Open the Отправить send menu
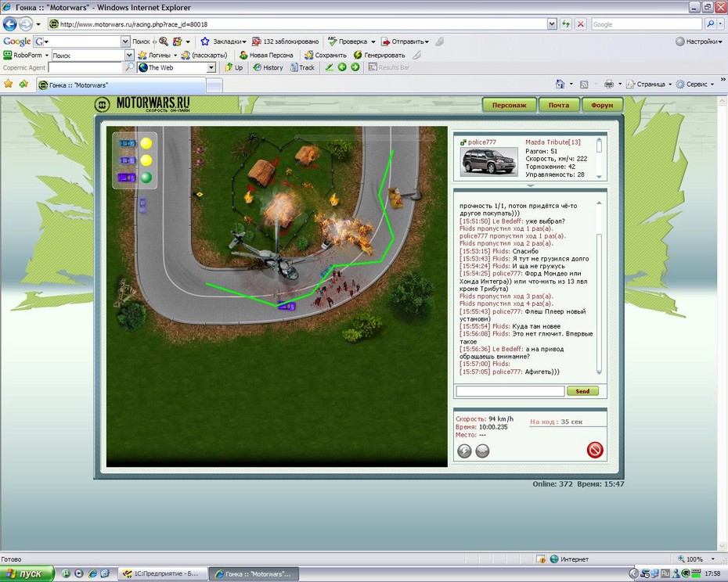 pos(405,41)
